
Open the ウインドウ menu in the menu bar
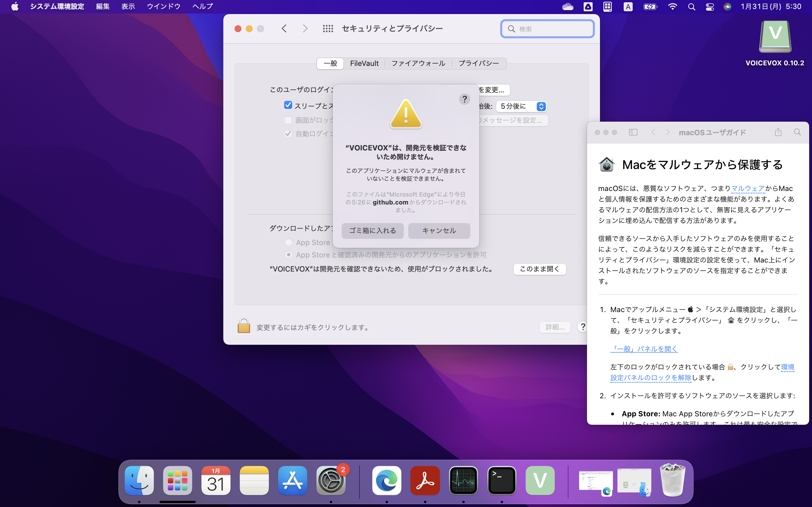164,6
